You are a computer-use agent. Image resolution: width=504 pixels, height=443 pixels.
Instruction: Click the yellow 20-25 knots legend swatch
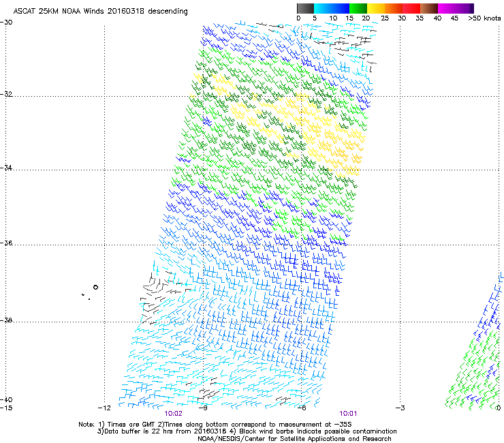point(376,8)
